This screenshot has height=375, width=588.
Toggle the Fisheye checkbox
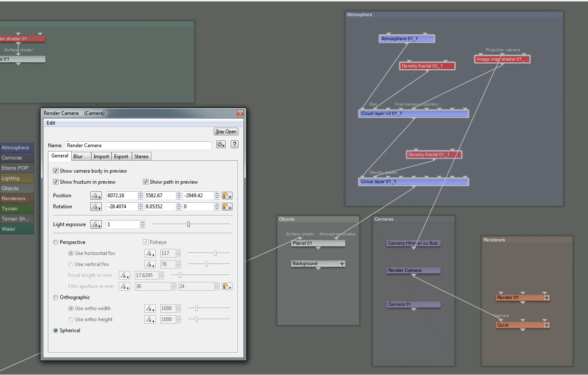point(146,242)
